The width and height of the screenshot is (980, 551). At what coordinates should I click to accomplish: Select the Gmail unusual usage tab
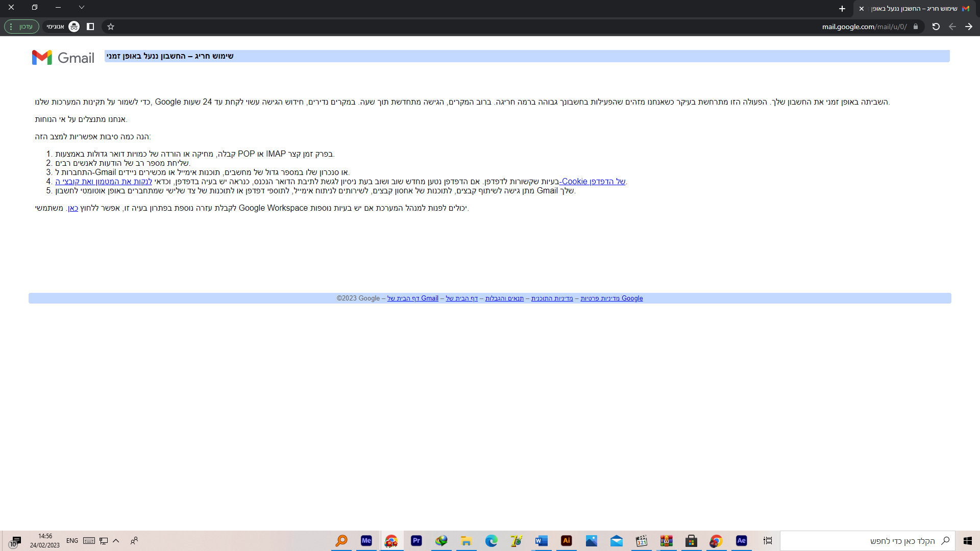coord(914,9)
